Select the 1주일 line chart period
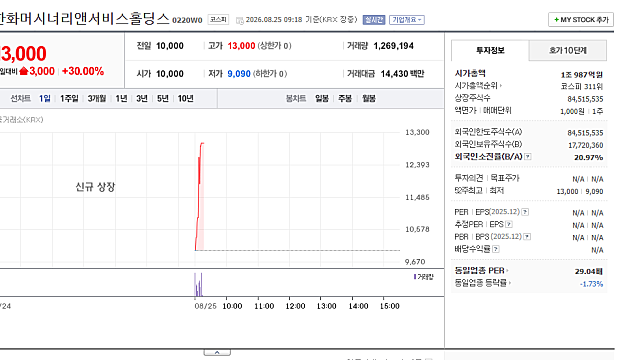The height and width of the screenshot is (360, 640). click(69, 98)
